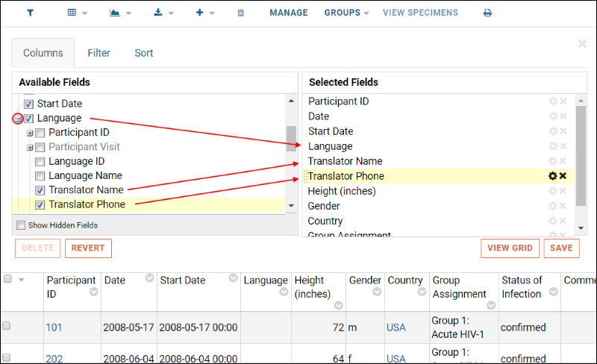The height and width of the screenshot is (364, 597).
Task: Open gear settings for Language field
Action: point(553,146)
